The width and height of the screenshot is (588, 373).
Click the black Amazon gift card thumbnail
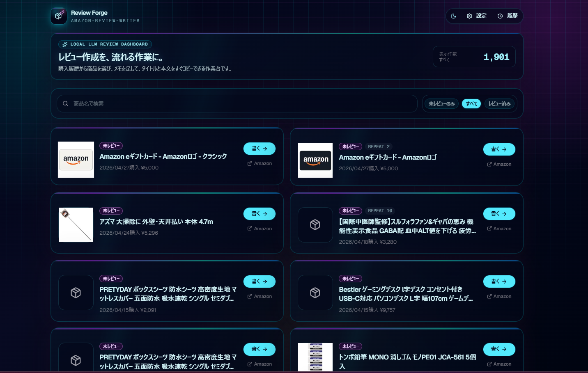315,160
